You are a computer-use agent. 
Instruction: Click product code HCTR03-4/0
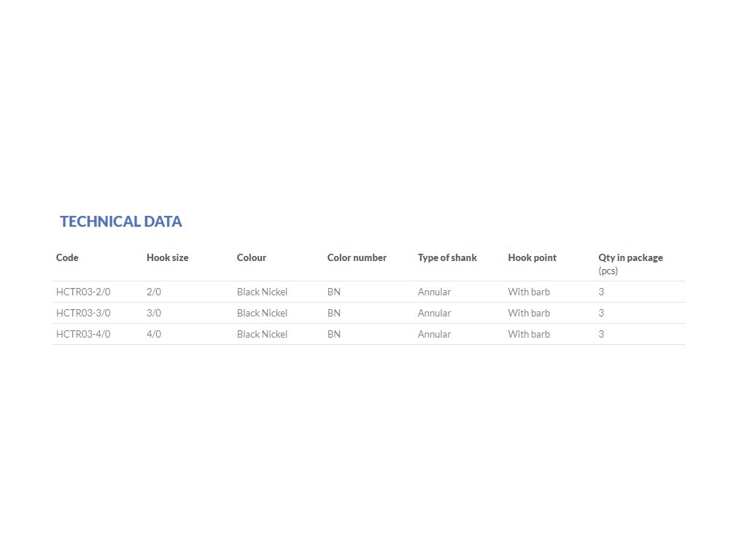pyautogui.click(x=83, y=334)
